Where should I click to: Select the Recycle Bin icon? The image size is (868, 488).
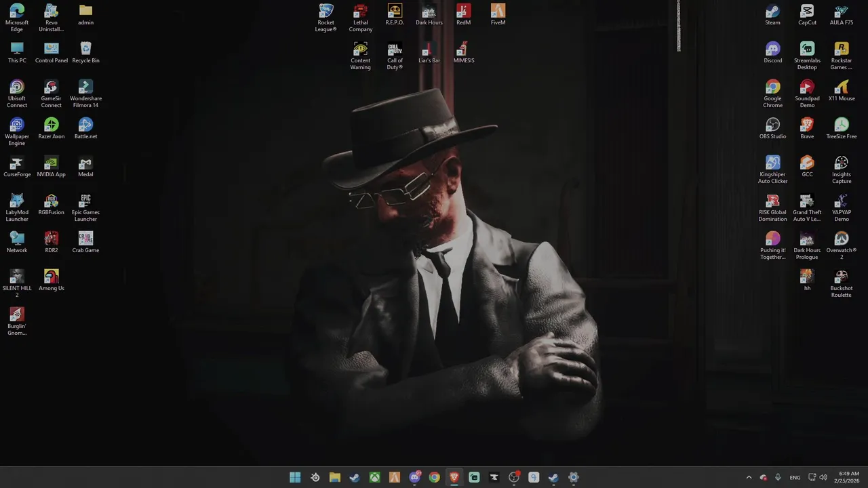tap(85, 52)
